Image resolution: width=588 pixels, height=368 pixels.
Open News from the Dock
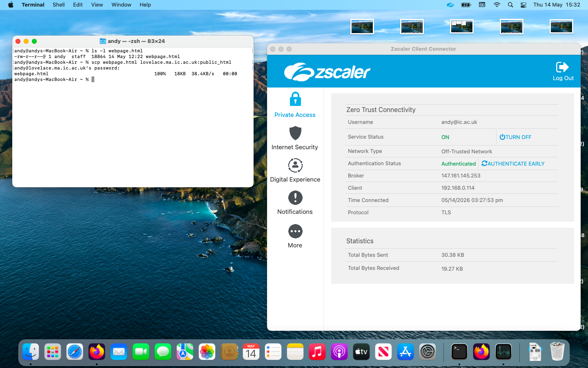(383, 352)
